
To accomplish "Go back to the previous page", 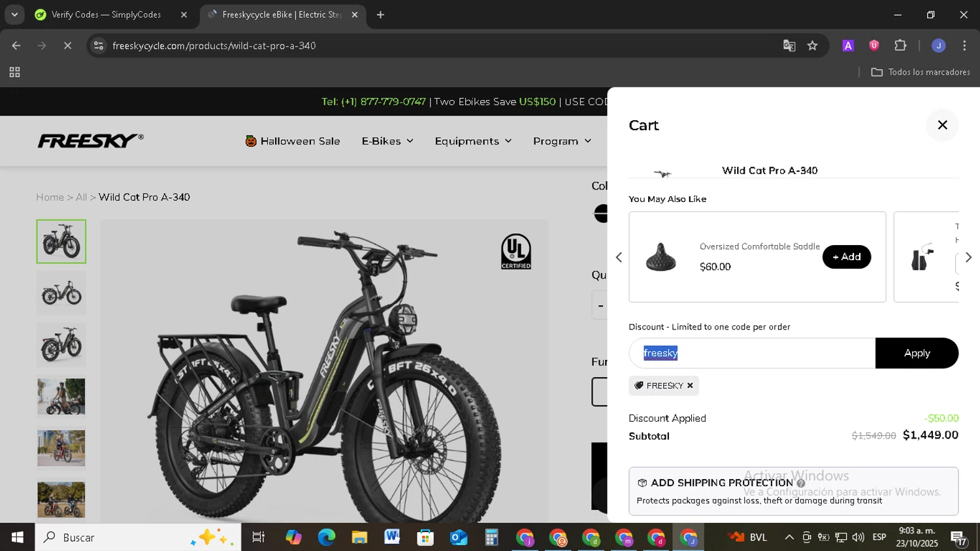I will 16,46.
